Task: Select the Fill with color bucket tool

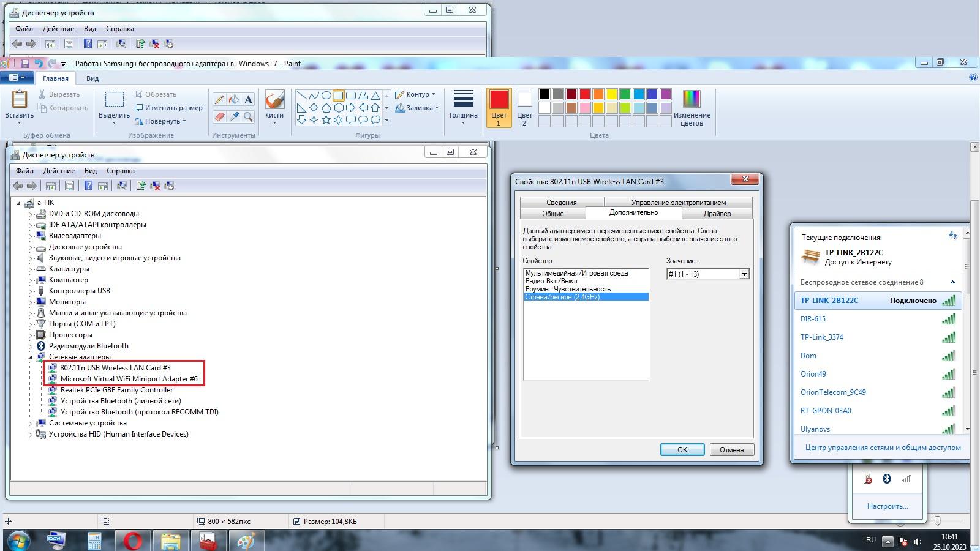Action: coord(234,99)
